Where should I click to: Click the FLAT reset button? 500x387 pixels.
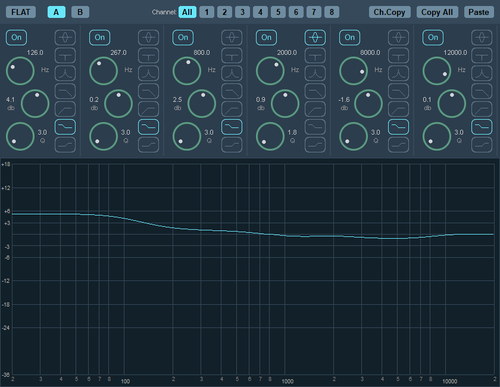pos(21,12)
